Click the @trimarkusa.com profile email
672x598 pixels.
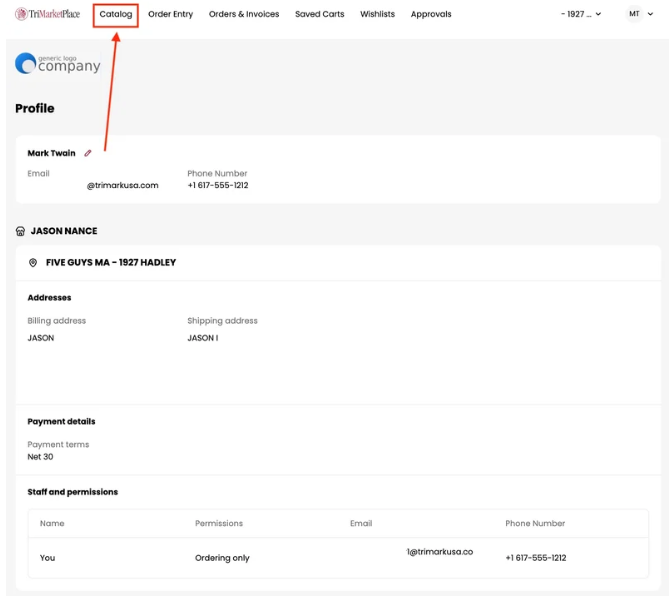point(122,185)
